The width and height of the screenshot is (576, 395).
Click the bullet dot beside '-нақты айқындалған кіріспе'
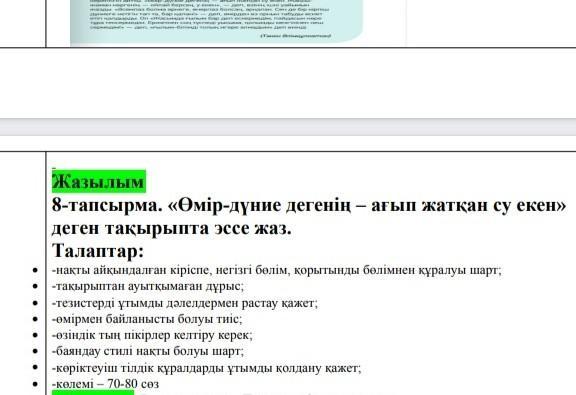click(35, 270)
